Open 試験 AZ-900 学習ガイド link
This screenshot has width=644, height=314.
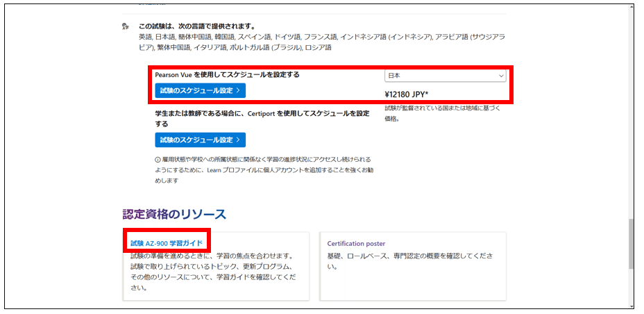[x=167, y=243]
